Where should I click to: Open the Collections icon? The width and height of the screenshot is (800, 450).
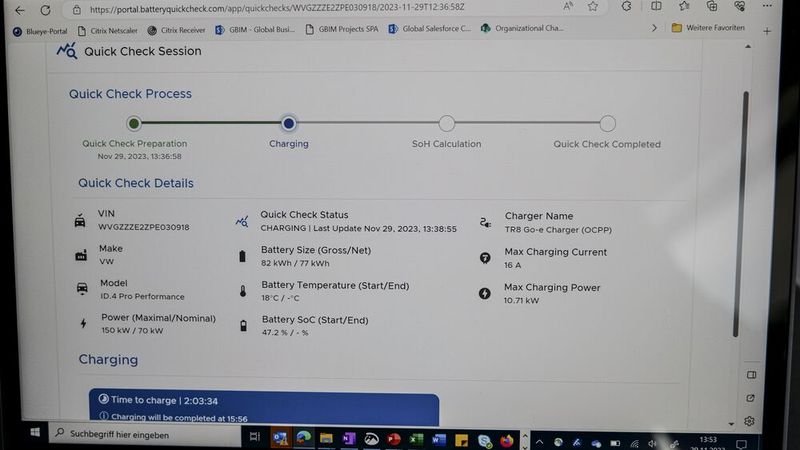click(x=712, y=6)
